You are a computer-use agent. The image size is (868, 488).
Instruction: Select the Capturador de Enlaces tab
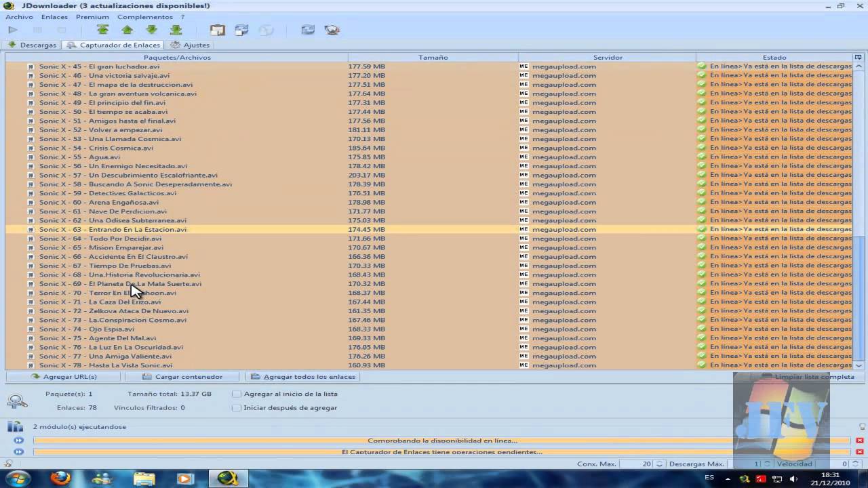tap(114, 45)
